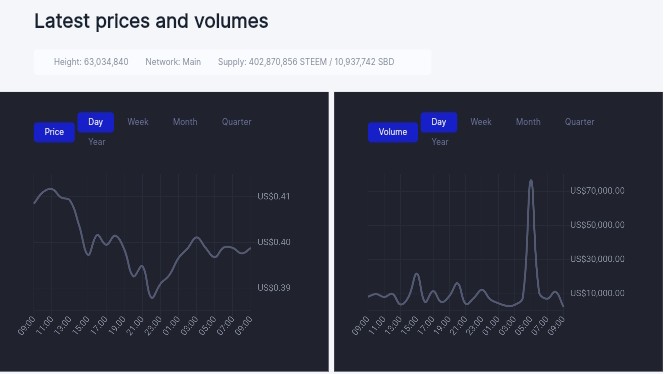Switch Volume chart to Quarter

[x=579, y=122]
